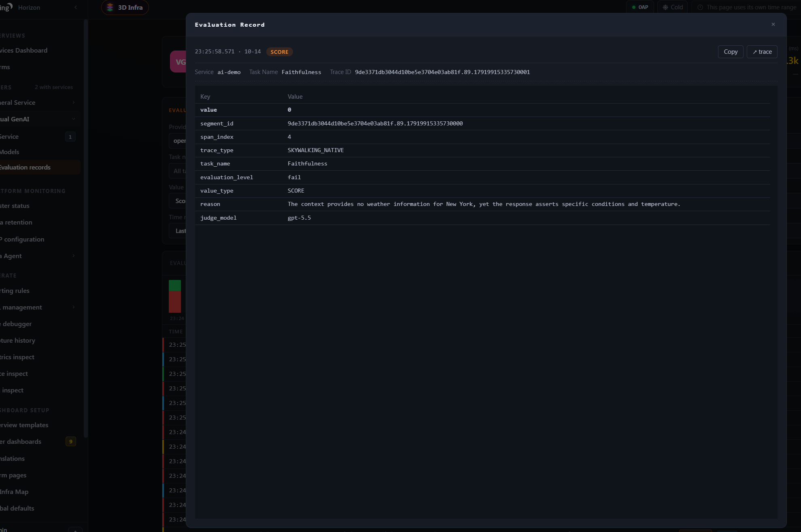Open Overview templates page
Viewport: 801px width, 532px height.
tap(24, 425)
